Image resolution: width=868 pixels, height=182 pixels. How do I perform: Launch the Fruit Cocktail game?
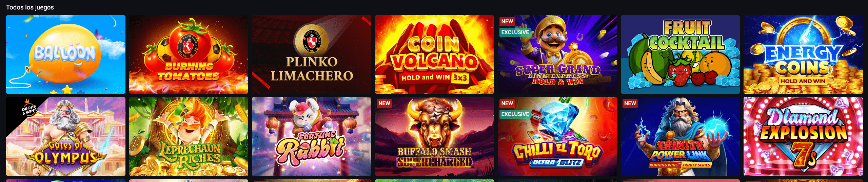pos(680,54)
